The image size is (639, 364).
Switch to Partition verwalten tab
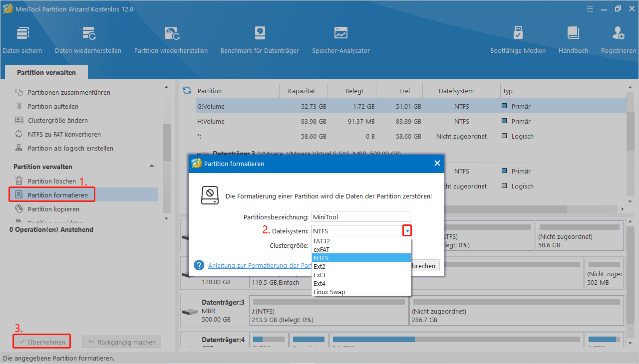[46, 72]
